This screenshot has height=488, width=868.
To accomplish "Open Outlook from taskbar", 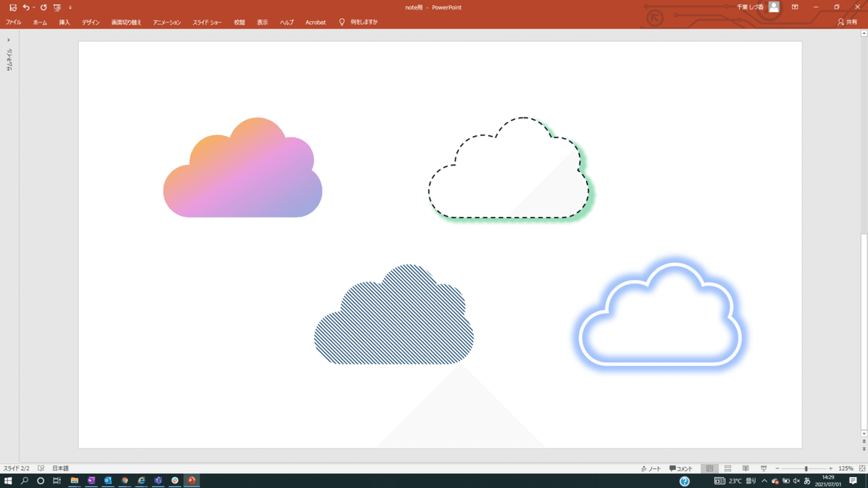I will [x=109, y=481].
